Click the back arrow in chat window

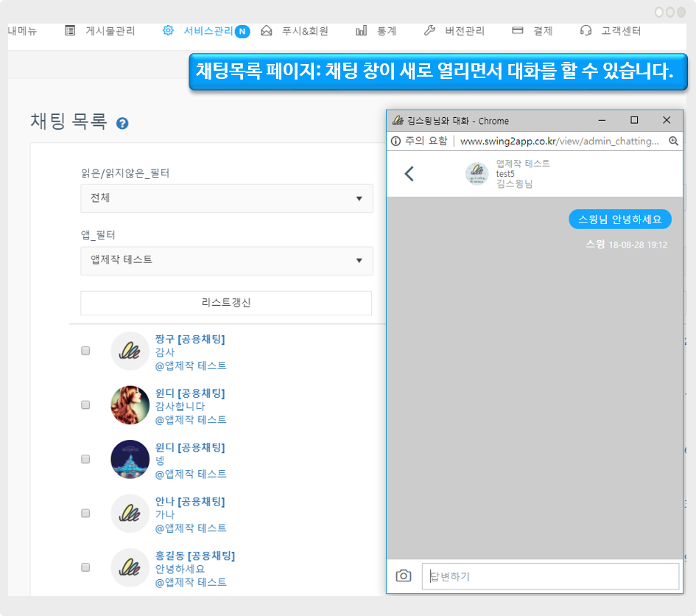[x=409, y=174]
